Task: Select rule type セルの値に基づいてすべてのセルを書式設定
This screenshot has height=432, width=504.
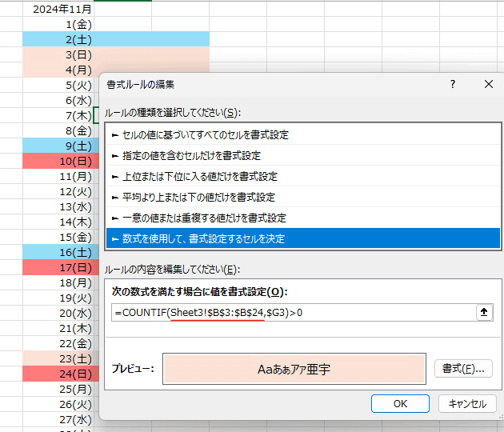Action: 200,135
